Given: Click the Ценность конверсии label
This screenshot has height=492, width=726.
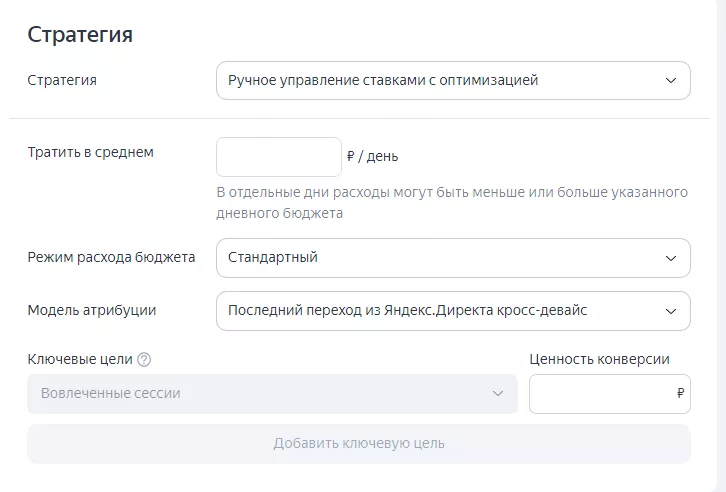Looking at the screenshot, I should click(600, 359).
